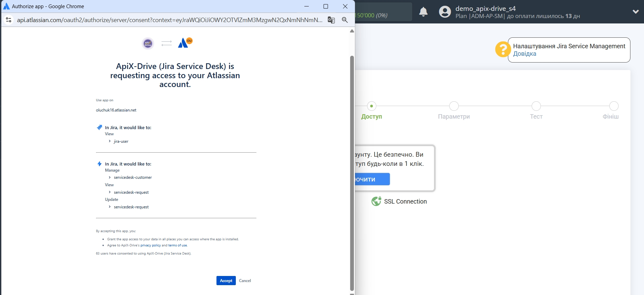Open the Довідка help link
This screenshot has height=295, width=644.
525,54
